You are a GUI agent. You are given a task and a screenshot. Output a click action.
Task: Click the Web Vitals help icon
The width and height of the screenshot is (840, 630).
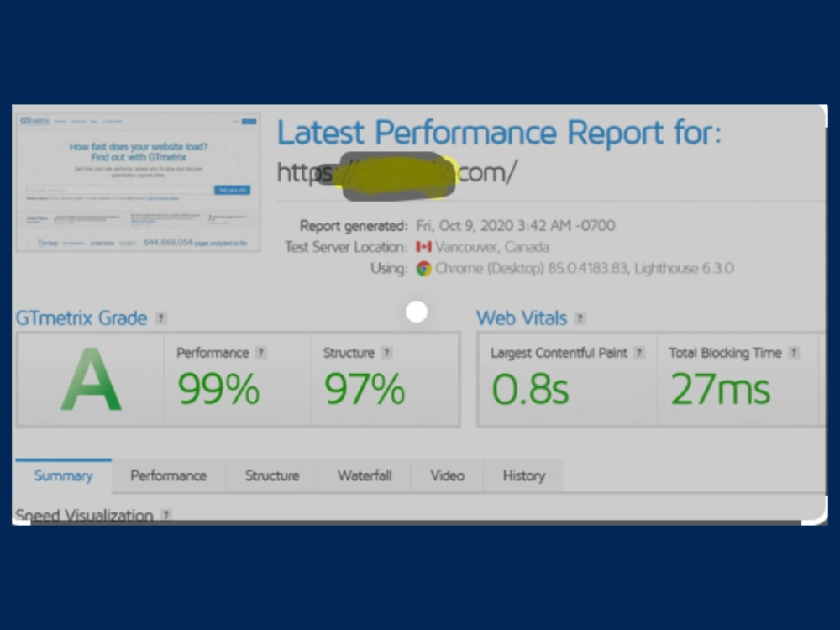580,318
